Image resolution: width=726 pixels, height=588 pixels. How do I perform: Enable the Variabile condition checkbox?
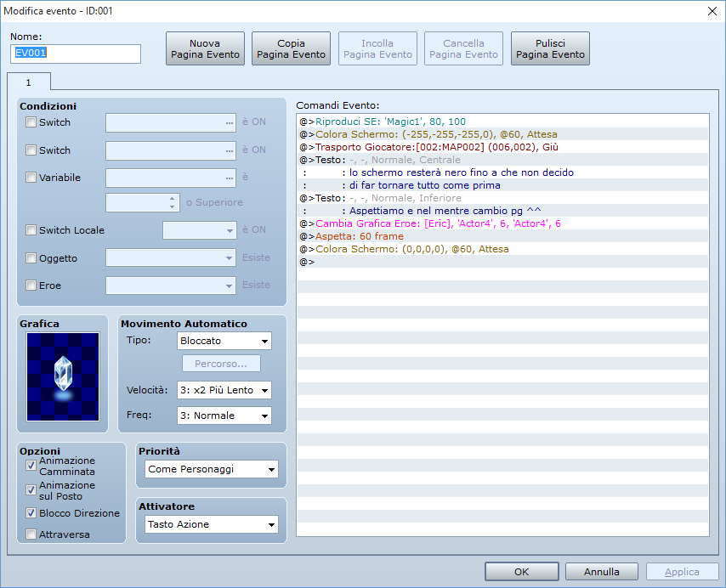[31, 178]
